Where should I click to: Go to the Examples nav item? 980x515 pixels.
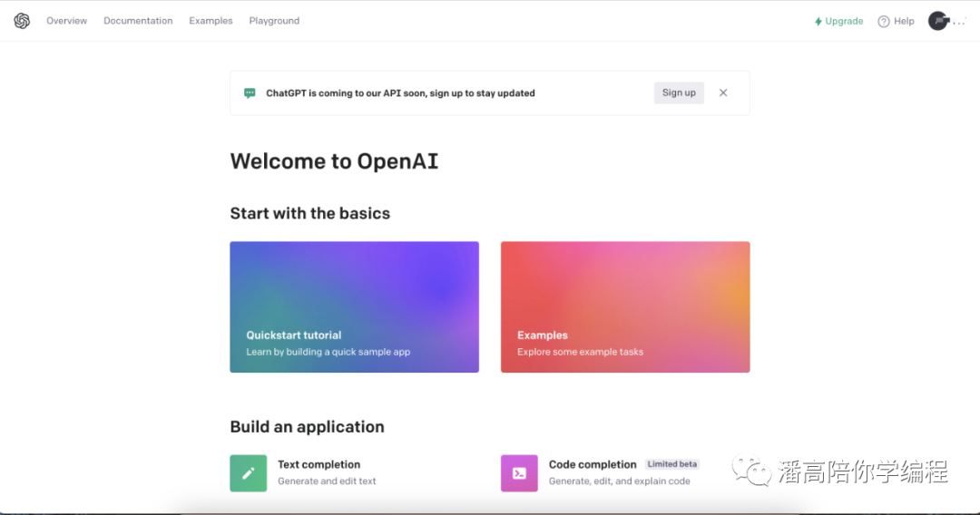click(211, 21)
